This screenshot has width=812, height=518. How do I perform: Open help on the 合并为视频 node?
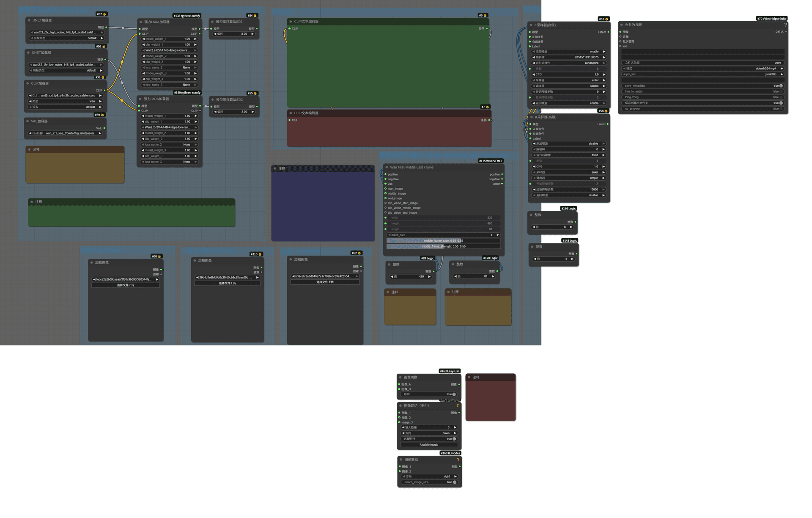point(785,25)
